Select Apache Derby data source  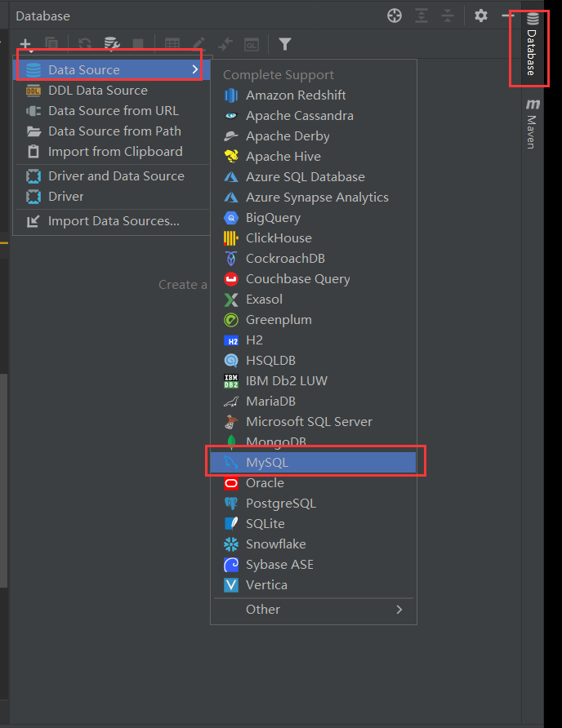pyautogui.click(x=314, y=136)
